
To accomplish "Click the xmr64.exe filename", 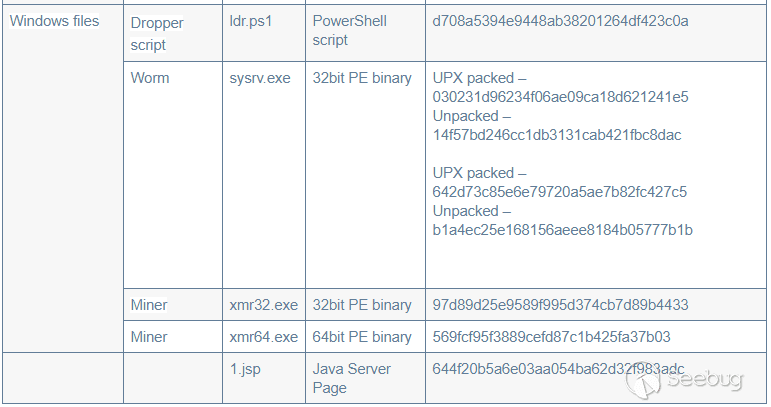I will pos(264,337).
